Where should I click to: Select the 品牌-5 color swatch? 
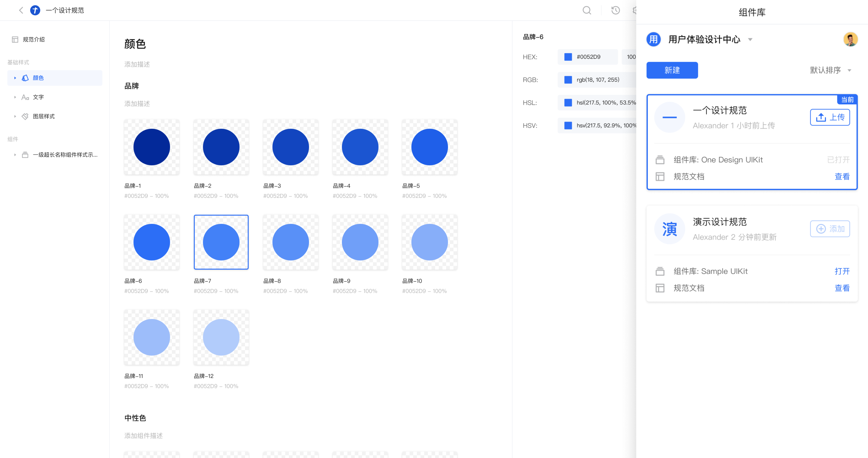pyautogui.click(x=430, y=147)
